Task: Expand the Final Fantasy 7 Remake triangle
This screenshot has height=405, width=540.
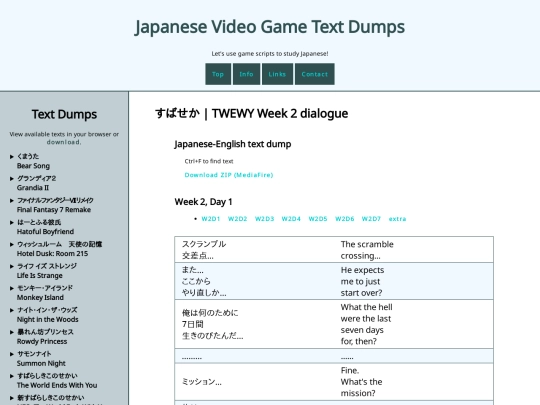Action: [12, 200]
